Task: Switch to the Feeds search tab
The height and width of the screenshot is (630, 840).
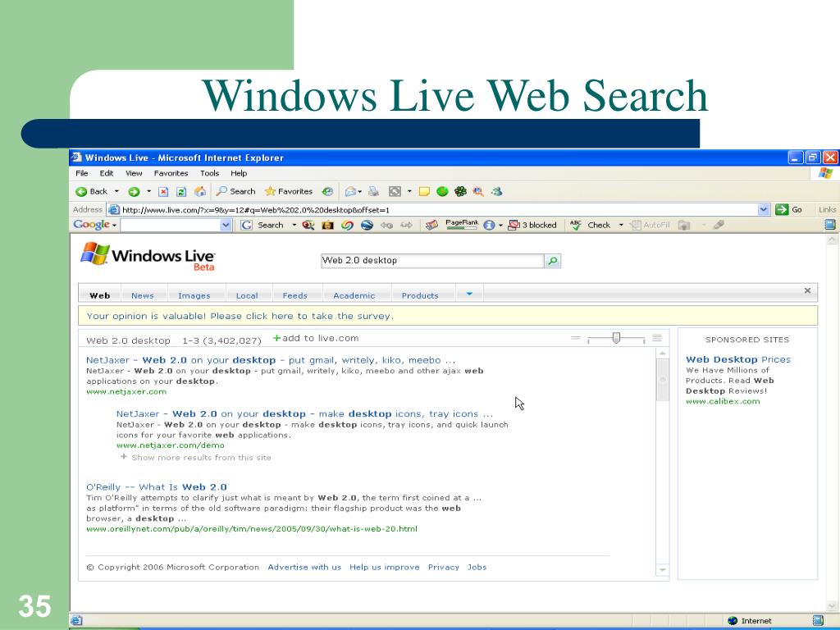Action: tap(294, 295)
